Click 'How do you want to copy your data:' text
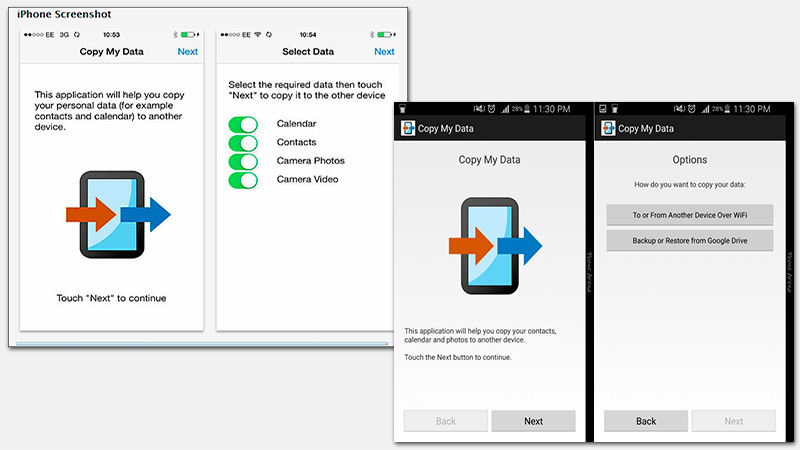This screenshot has width=800, height=450. pyautogui.click(x=690, y=185)
